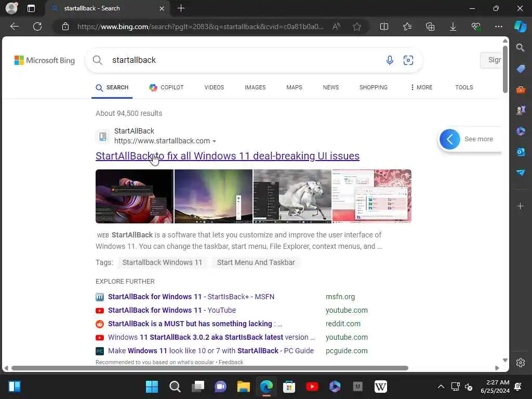Open Microsoft Store from taskbar

coord(289,387)
